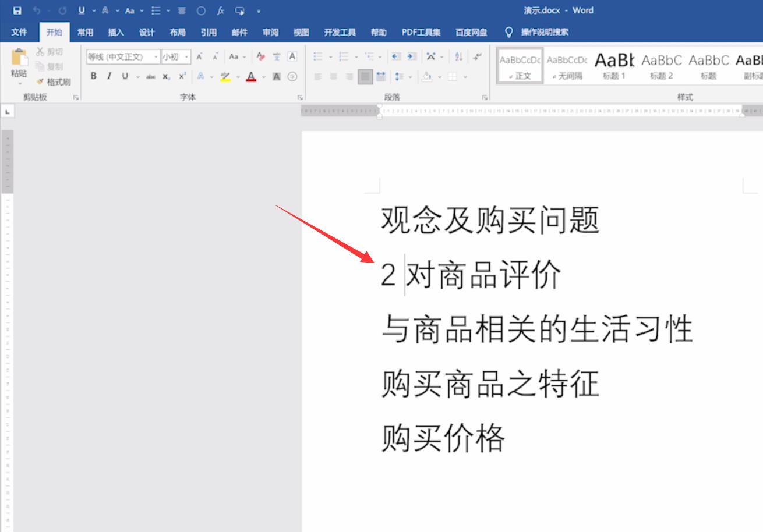This screenshot has width=763, height=532.
Task: Click the Sort A-Z icon
Action: [x=459, y=56]
